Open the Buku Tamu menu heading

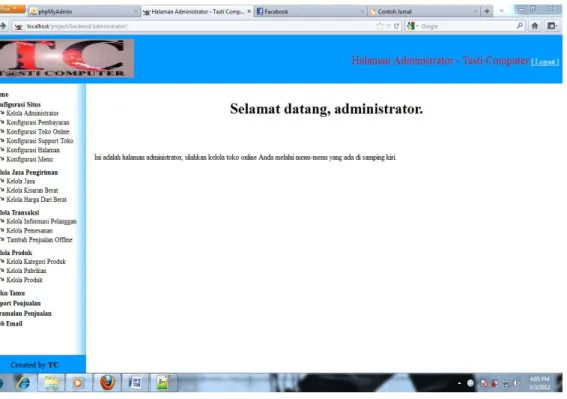coord(12,293)
